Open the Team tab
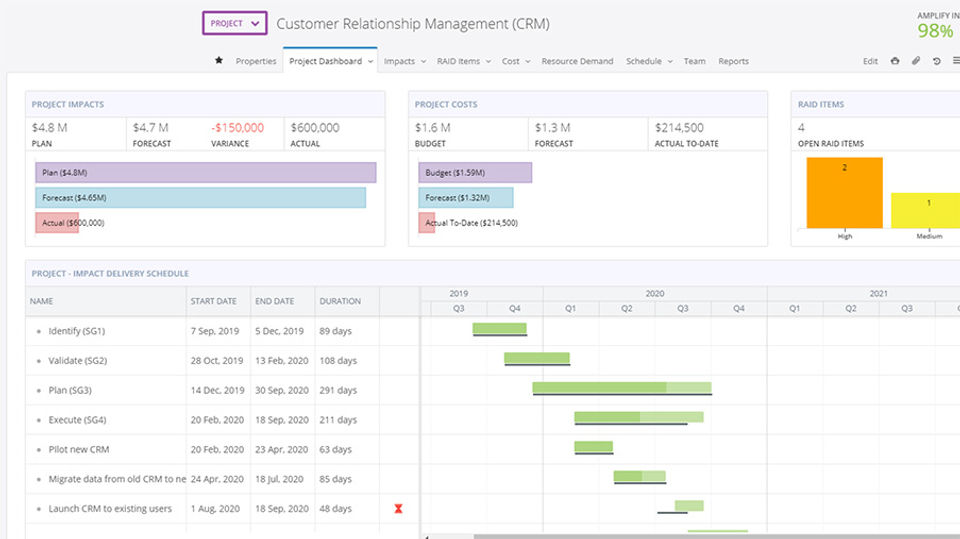960x539 pixels. click(694, 61)
